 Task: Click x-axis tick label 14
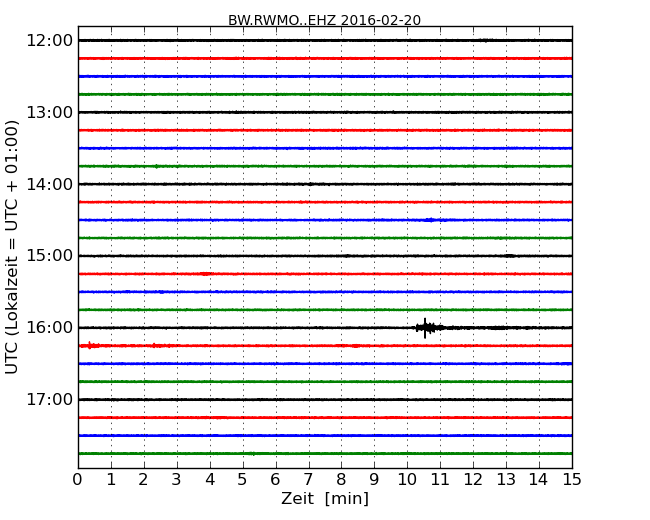click(x=539, y=480)
